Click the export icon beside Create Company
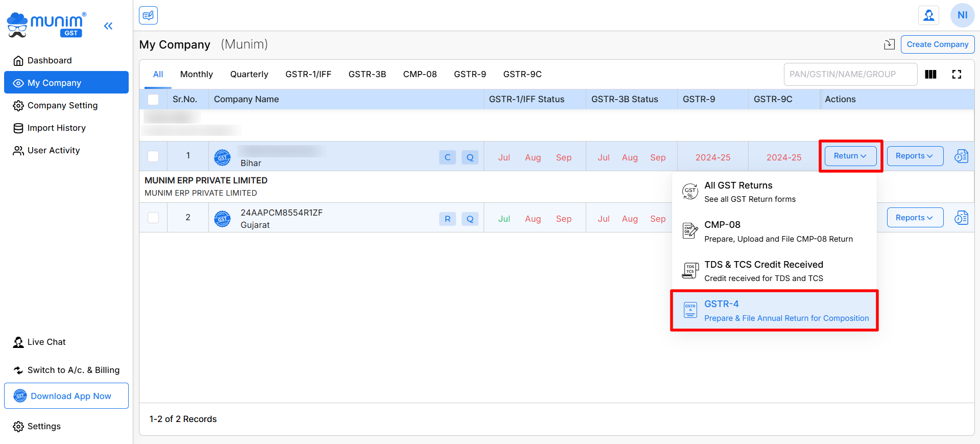This screenshot has width=980, height=444. pos(889,44)
